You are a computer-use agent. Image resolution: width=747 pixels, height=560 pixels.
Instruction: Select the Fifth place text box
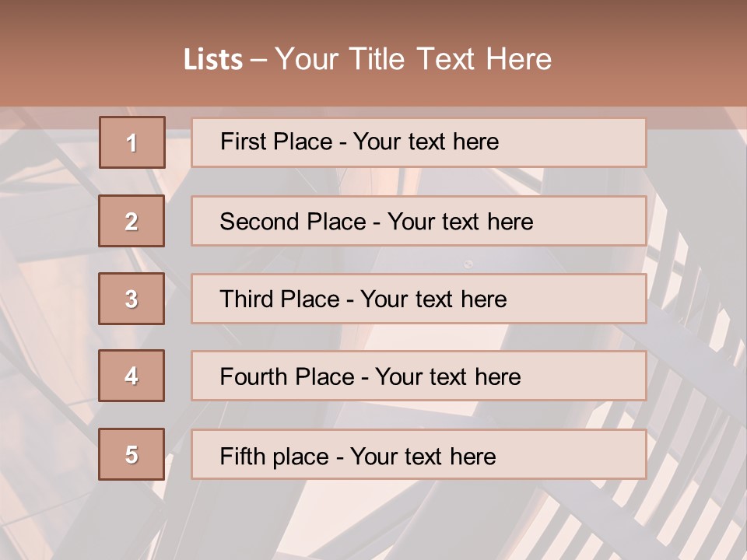pos(419,454)
